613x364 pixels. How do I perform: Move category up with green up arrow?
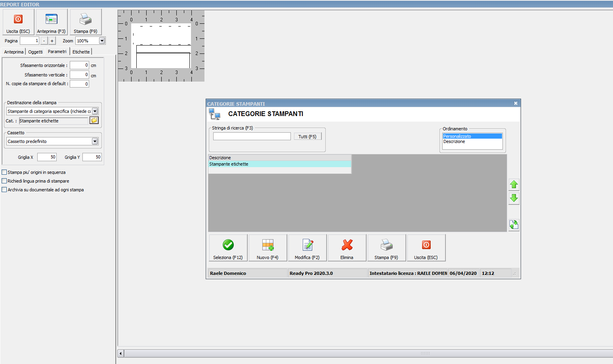click(514, 185)
